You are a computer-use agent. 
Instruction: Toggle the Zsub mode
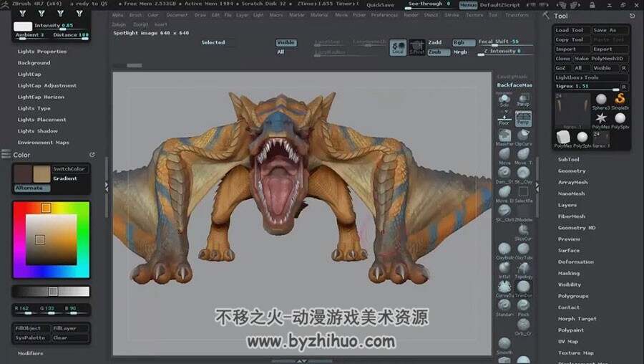438,52
